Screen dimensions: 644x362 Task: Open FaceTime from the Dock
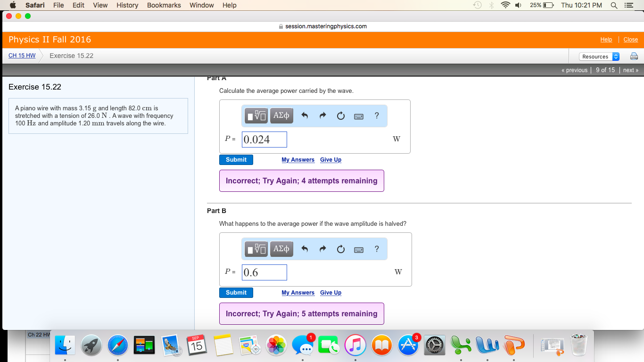pos(329,346)
